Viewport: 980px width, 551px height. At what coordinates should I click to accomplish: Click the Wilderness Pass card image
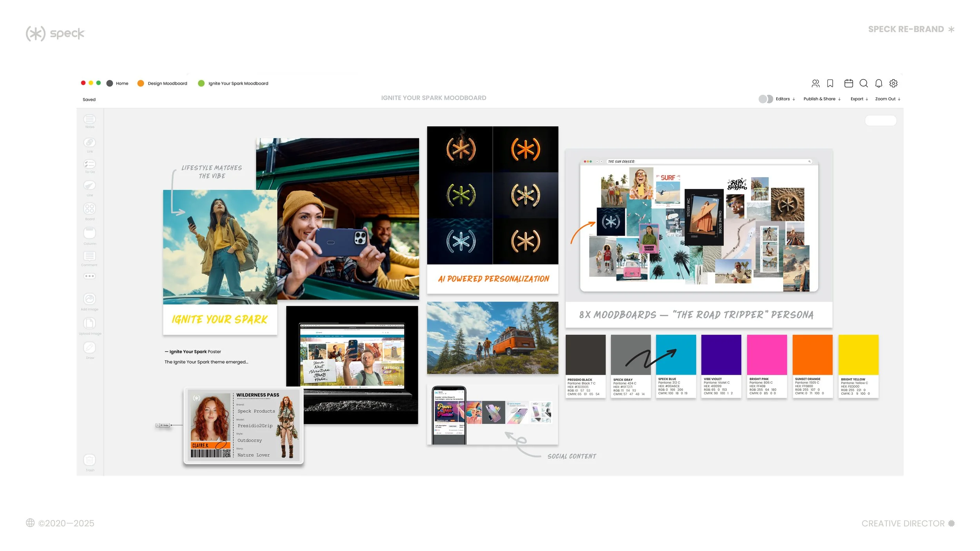pos(243,426)
